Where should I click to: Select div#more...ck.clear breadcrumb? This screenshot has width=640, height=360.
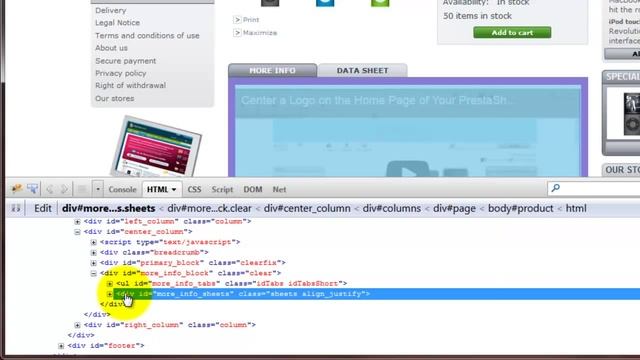click(209, 208)
